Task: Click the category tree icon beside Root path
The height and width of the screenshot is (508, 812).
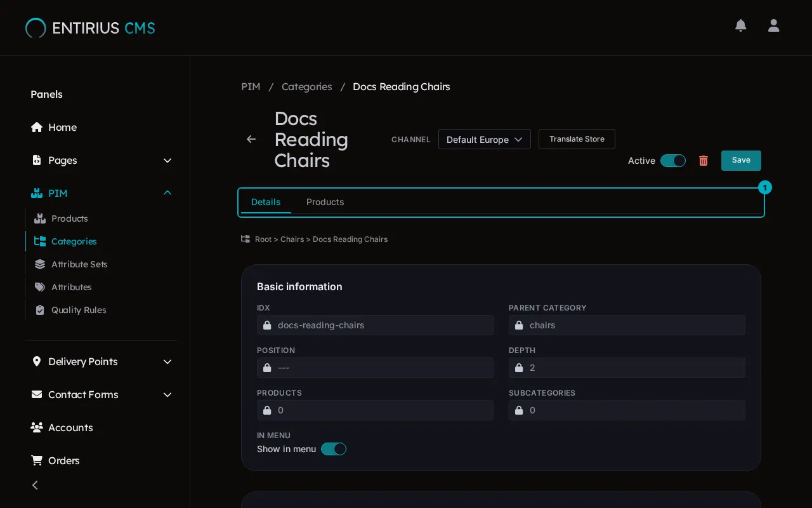Action: [x=246, y=239]
